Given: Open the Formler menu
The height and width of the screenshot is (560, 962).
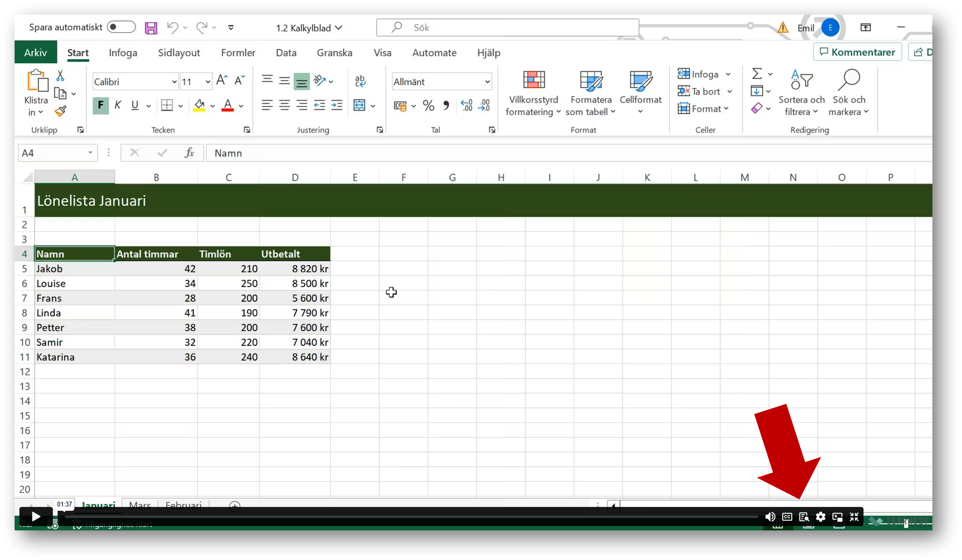Looking at the screenshot, I should pos(238,52).
